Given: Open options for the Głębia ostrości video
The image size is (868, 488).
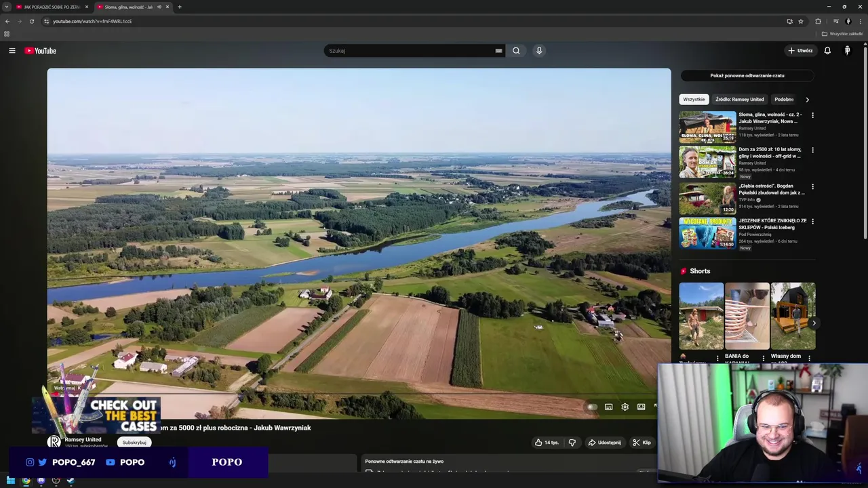Looking at the screenshot, I should [812, 186].
